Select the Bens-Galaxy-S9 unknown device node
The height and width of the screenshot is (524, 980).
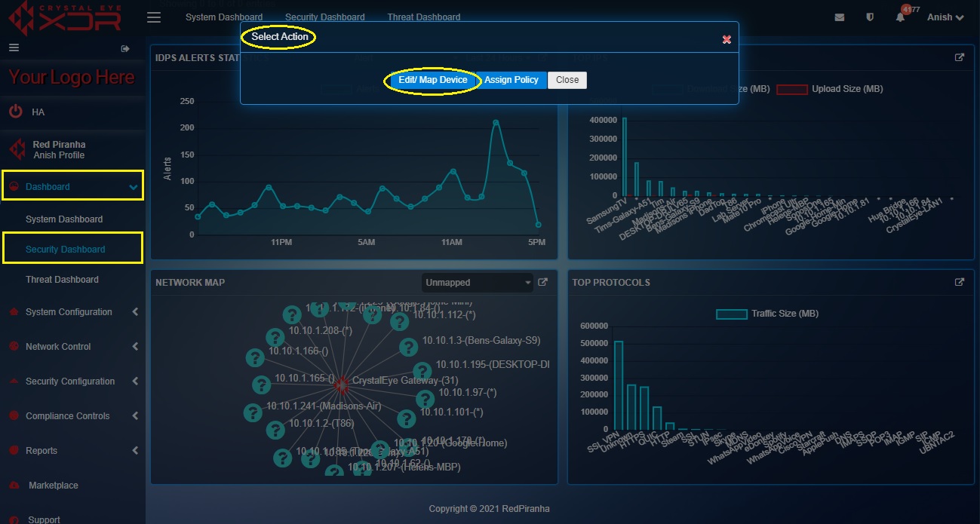pos(408,347)
